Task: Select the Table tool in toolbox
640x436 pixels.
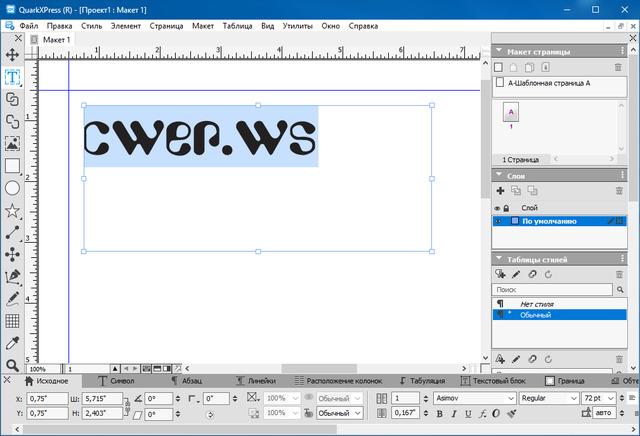Action: pos(13,321)
